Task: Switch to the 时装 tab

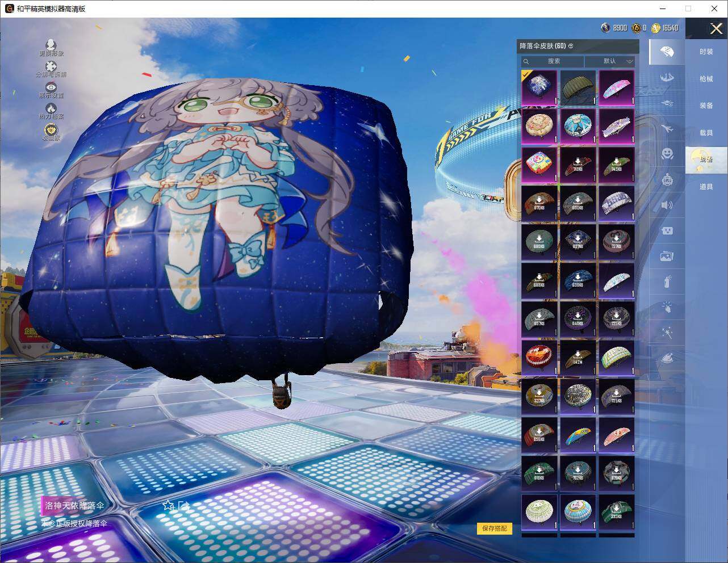Action: coord(706,52)
